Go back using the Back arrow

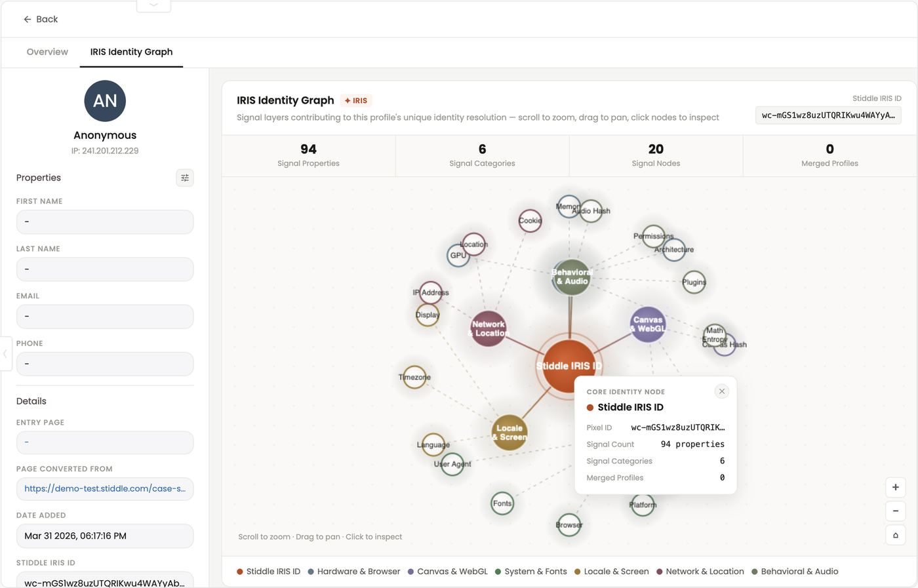click(x=41, y=19)
